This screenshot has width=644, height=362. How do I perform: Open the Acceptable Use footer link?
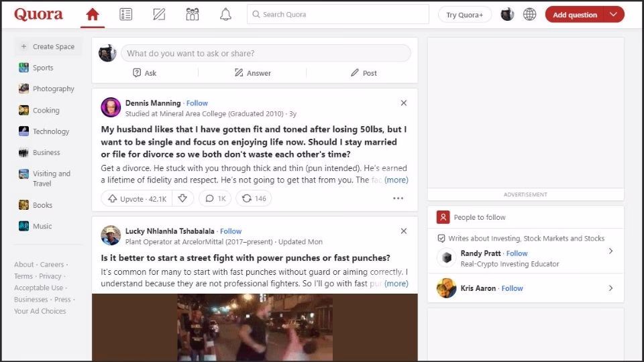(39, 288)
